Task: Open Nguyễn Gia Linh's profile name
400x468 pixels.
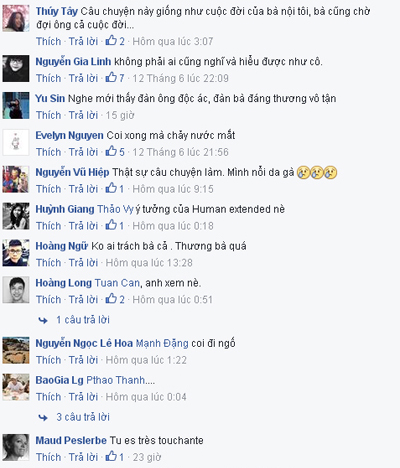Action: pyautogui.click(x=73, y=62)
